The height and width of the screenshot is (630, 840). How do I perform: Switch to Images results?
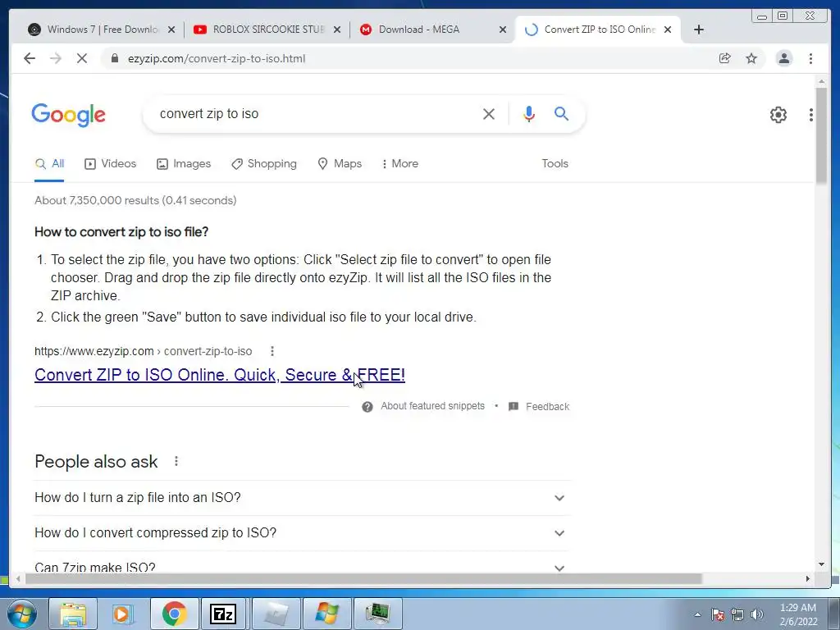pyautogui.click(x=184, y=164)
